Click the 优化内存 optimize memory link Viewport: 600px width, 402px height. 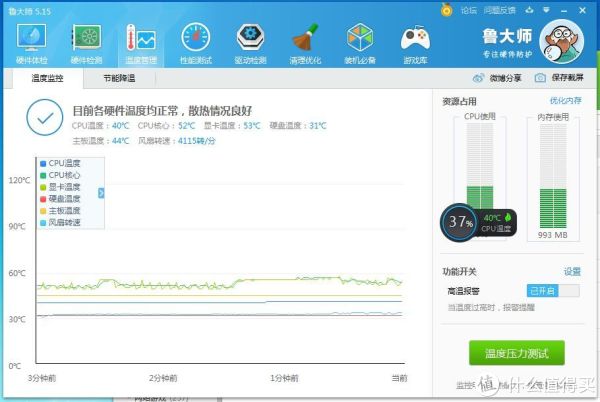[x=566, y=101]
